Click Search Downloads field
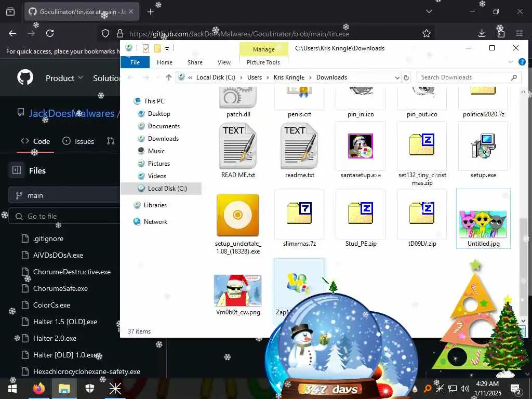The height and width of the screenshot is (399, 532). click(x=469, y=77)
